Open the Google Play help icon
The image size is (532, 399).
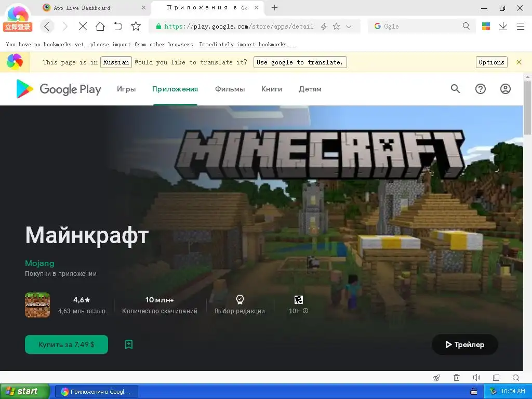(x=481, y=89)
